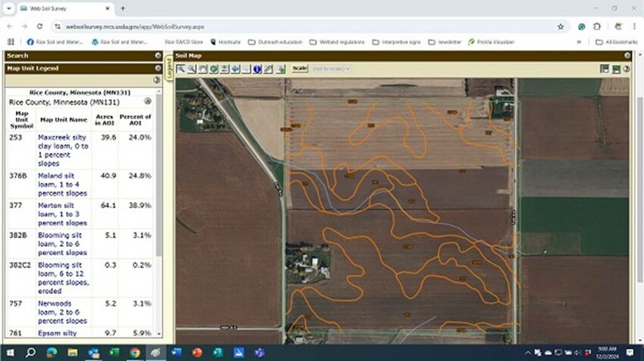Click the blue Identify info tool
This screenshot has width=644, height=361.
click(257, 69)
